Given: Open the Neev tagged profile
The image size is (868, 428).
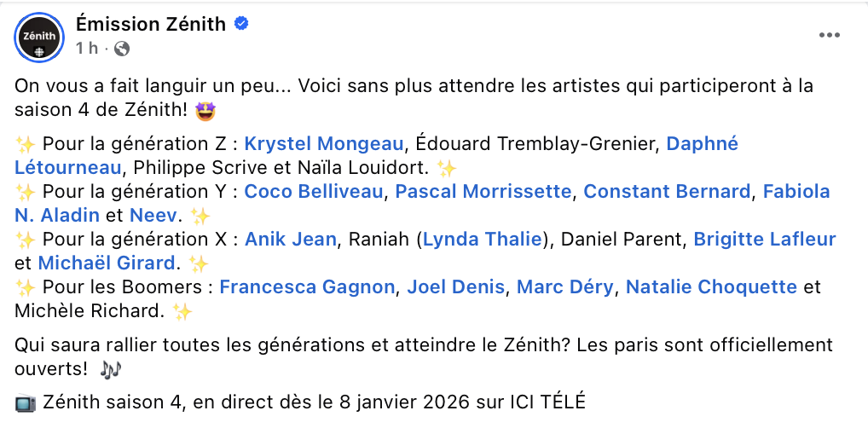Looking at the screenshot, I should (154, 216).
